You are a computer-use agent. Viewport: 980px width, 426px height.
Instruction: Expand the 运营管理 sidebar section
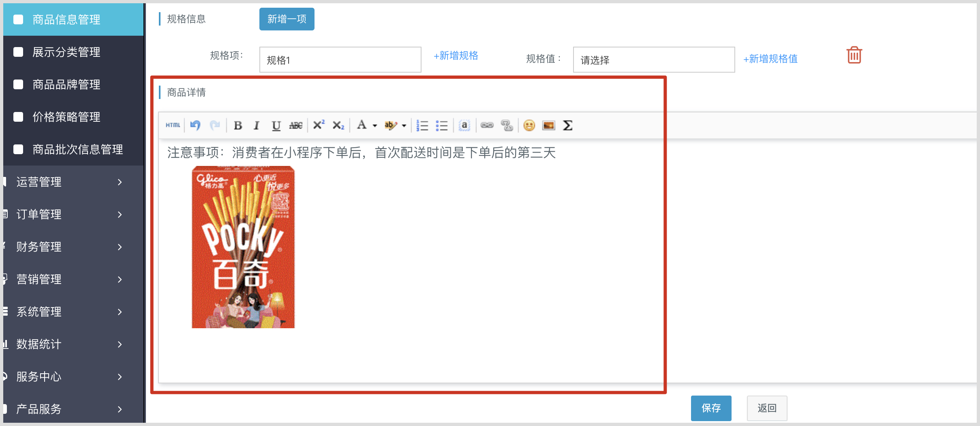click(x=73, y=182)
